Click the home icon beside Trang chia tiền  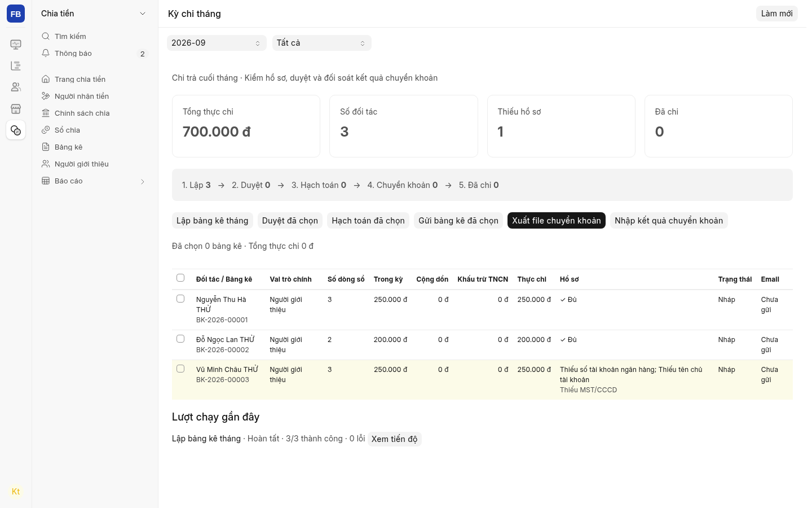46,79
